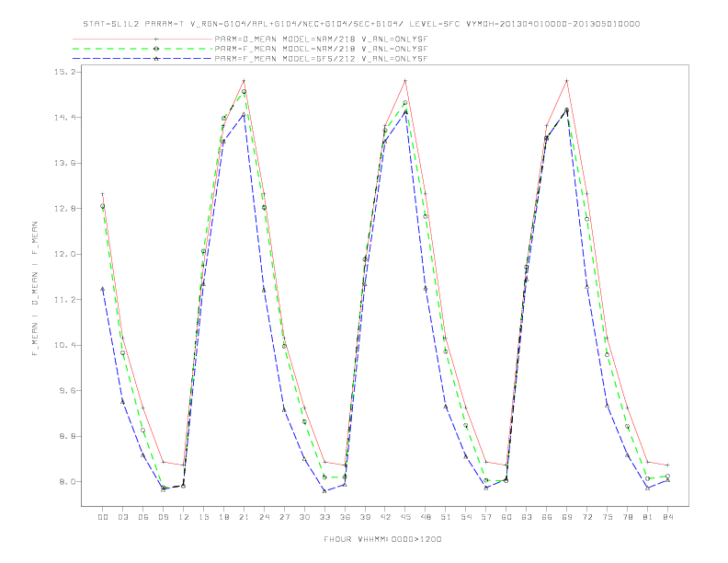The height and width of the screenshot is (563, 728).
Task: Click x-axis forecast hour label 09
Action: tap(163, 517)
